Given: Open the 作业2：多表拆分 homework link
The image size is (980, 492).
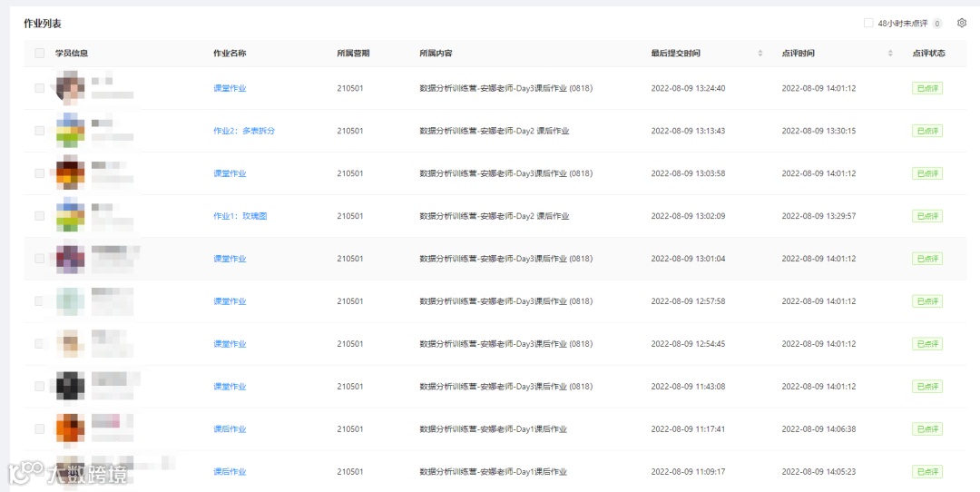Looking at the screenshot, I should click(244, 131).
